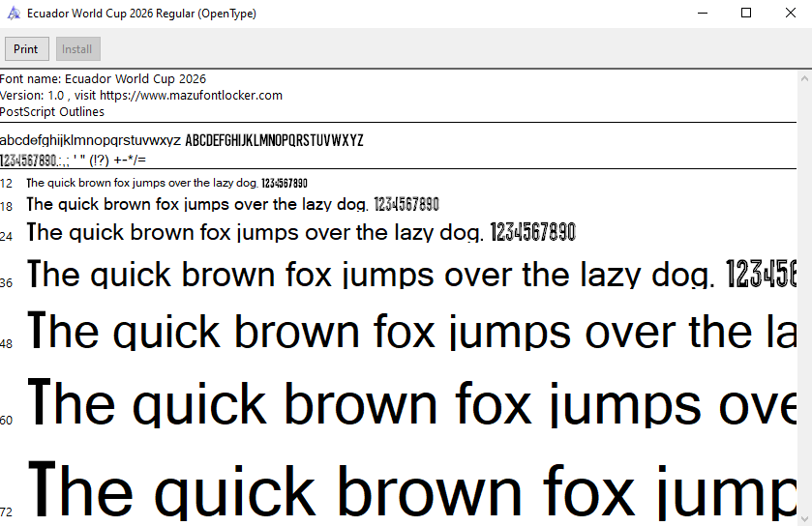
Task: Click the uppercase ABCDEFG alphabet sample
Action: coord(274,140)
